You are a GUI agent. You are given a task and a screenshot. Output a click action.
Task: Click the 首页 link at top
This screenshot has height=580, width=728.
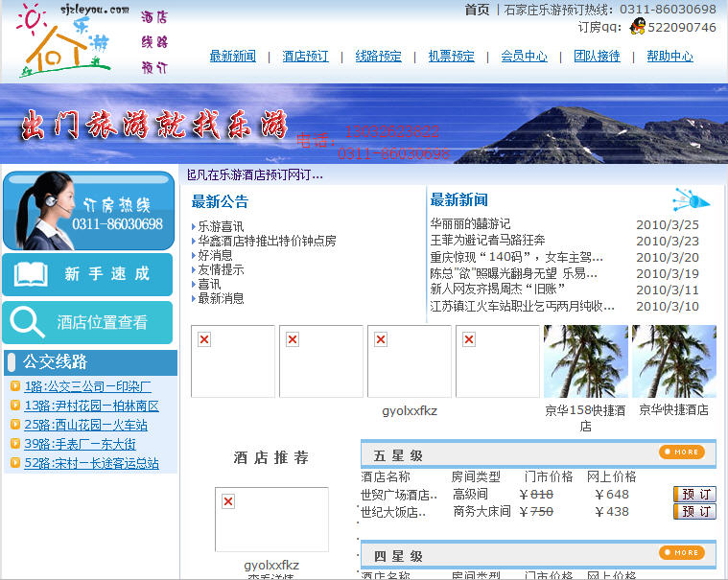click(477, 10)
